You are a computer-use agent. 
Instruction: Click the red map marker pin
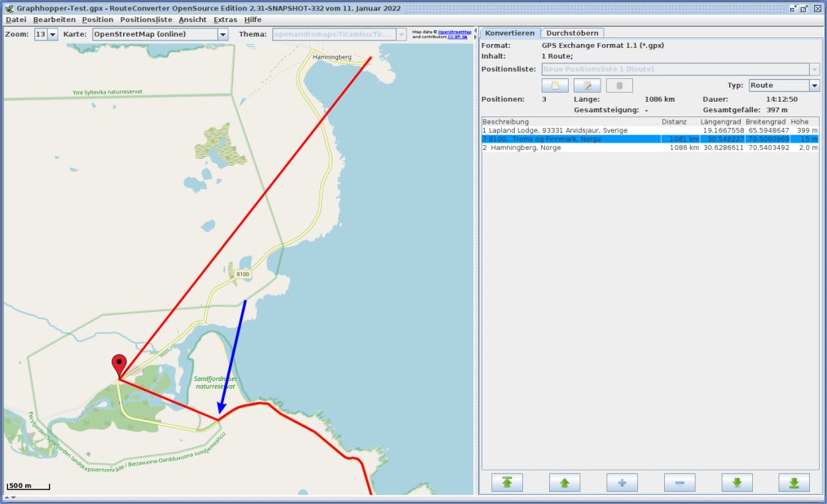pos(119,365)
